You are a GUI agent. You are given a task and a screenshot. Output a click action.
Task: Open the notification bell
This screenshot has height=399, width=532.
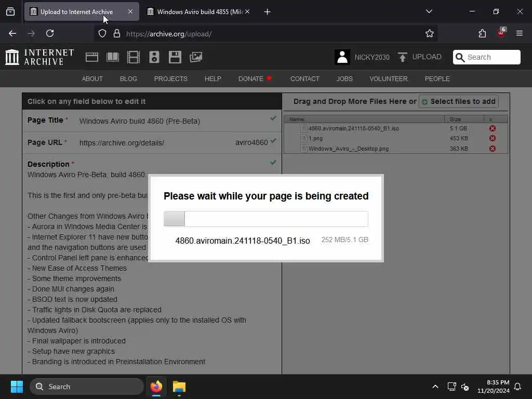[x=517, y=387]
